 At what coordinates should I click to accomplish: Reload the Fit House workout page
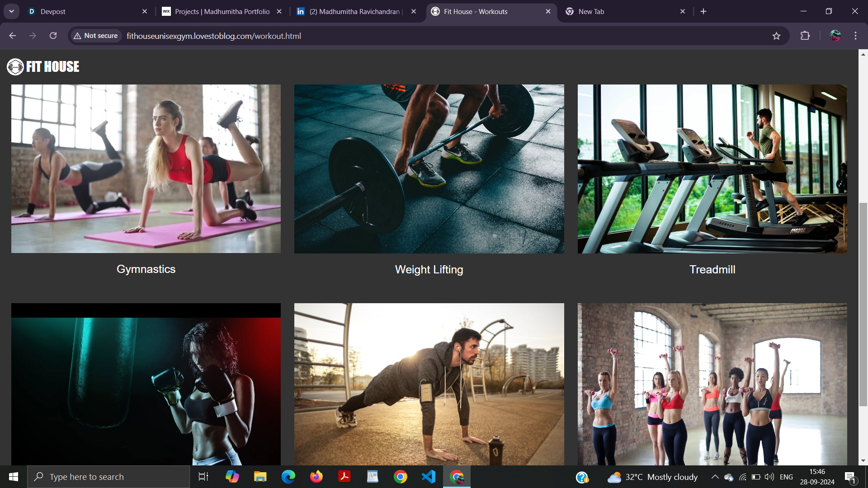point(53,36)
